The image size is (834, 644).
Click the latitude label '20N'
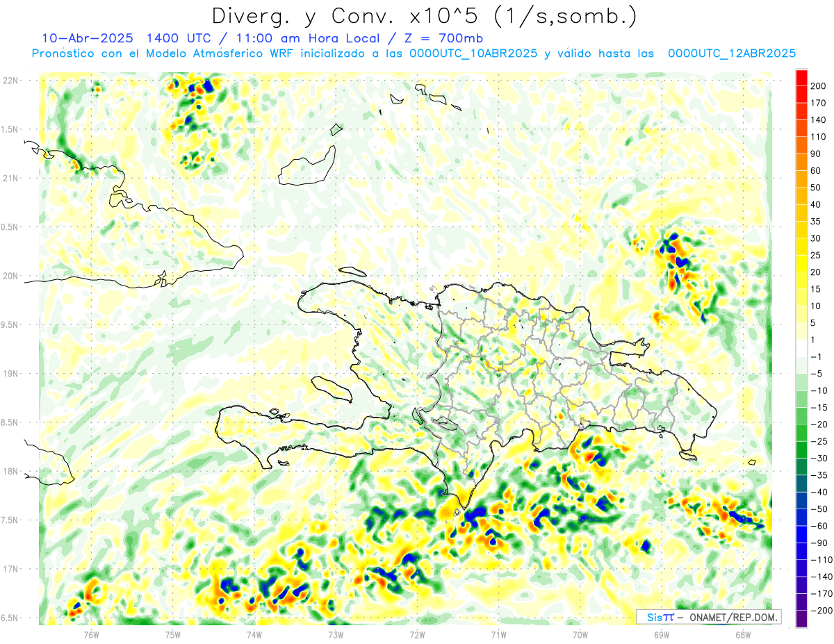(11, 276)
